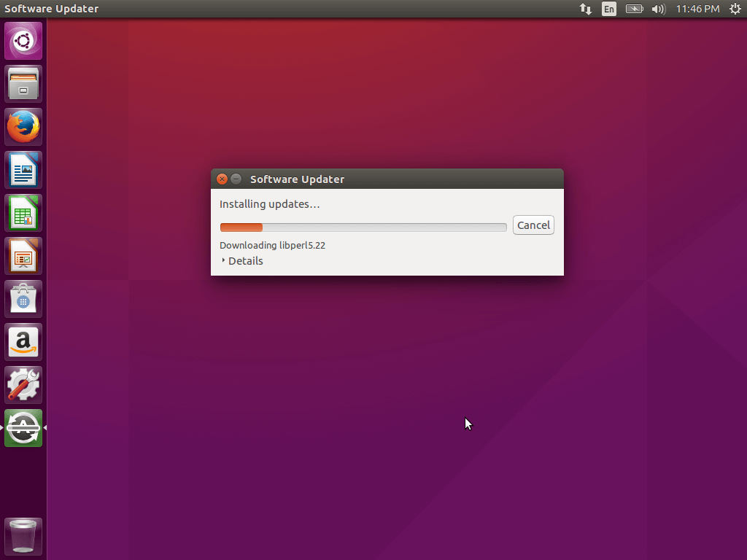The height and width of the screenshot is (560, 747).
Task: Launch LibreOffice Impress
Action: (x=23, y=255)
